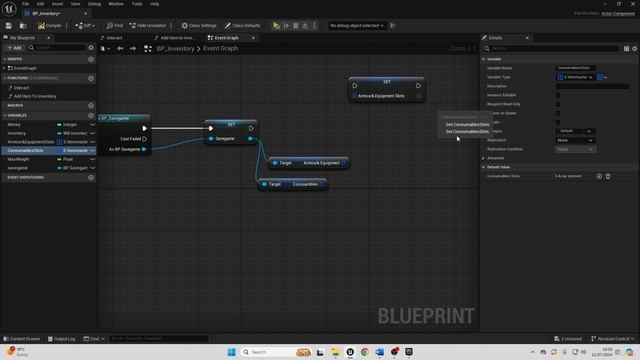
Task: Open Class Settings
Action: pos(199,26)
